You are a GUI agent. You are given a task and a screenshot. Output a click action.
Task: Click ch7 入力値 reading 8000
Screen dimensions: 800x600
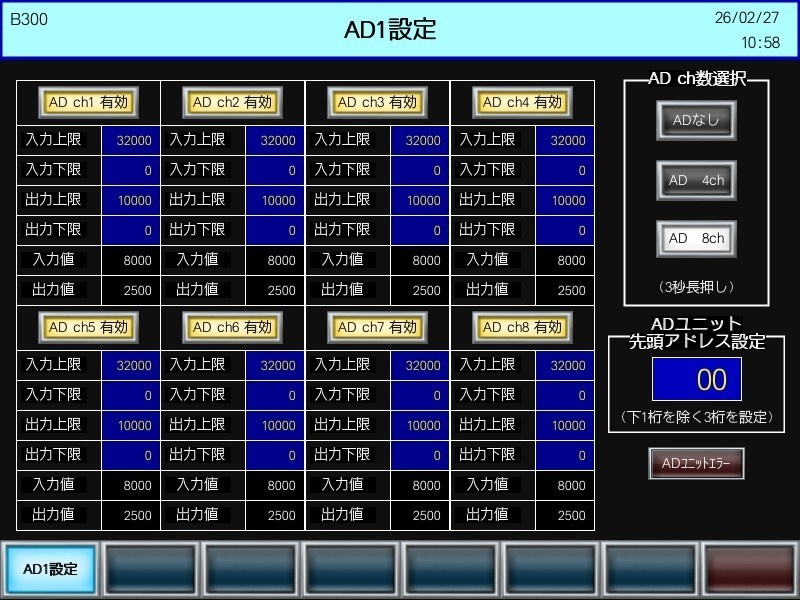coord(420,486)
